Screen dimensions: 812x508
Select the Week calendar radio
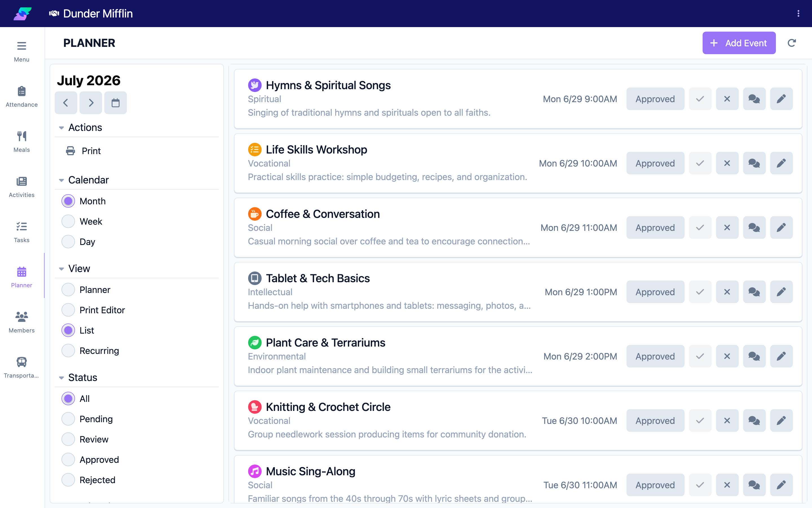click(x=68, y=222)
